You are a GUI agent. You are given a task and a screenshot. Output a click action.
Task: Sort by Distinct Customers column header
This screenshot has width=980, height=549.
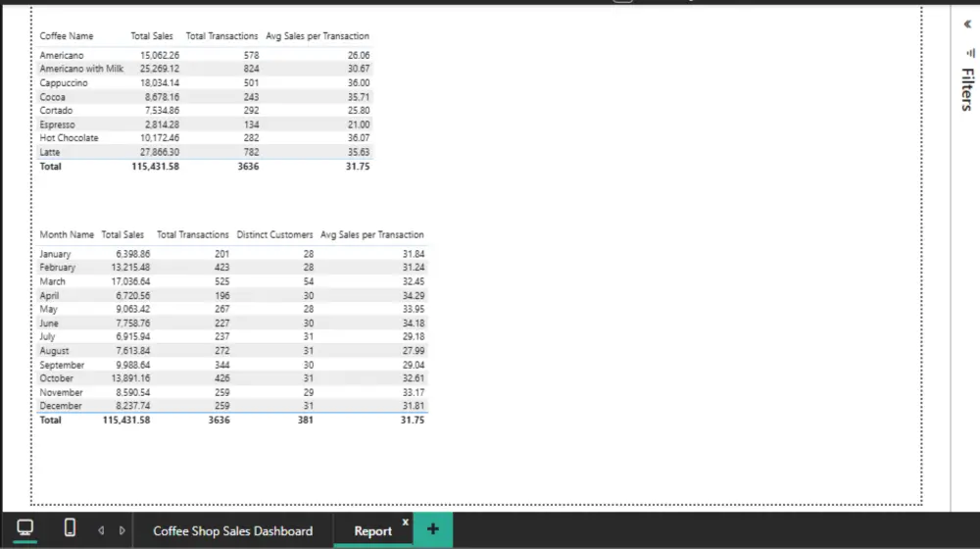click(x=274, y=234)
